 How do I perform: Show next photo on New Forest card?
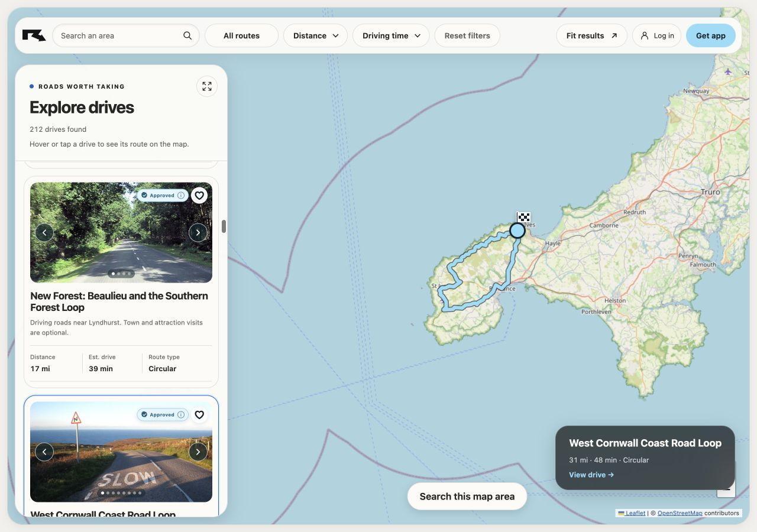[198, 232]
